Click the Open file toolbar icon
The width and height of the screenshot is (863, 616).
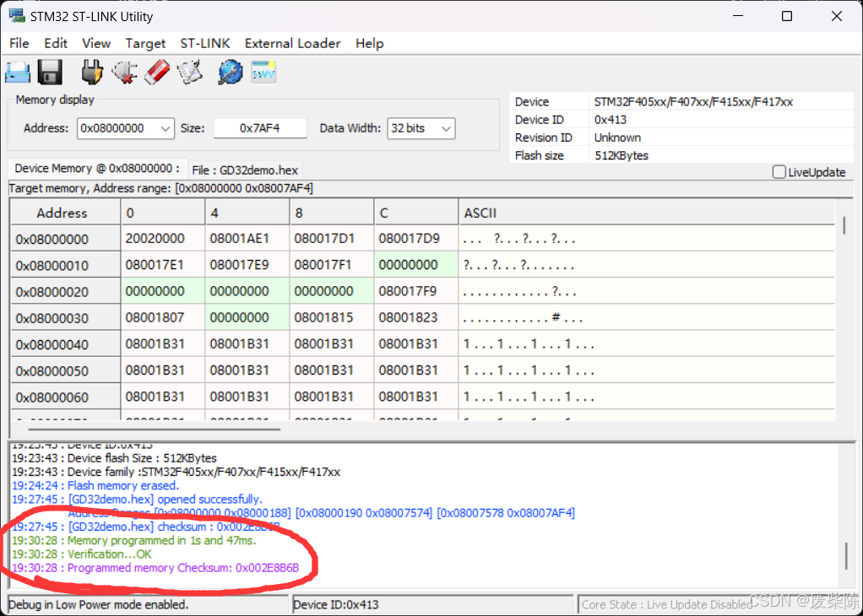tap(19, 73)
